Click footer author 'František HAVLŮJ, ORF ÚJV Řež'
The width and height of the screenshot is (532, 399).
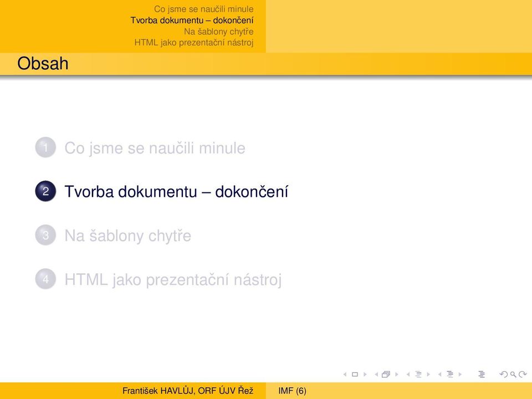click(x=188, y=391)
